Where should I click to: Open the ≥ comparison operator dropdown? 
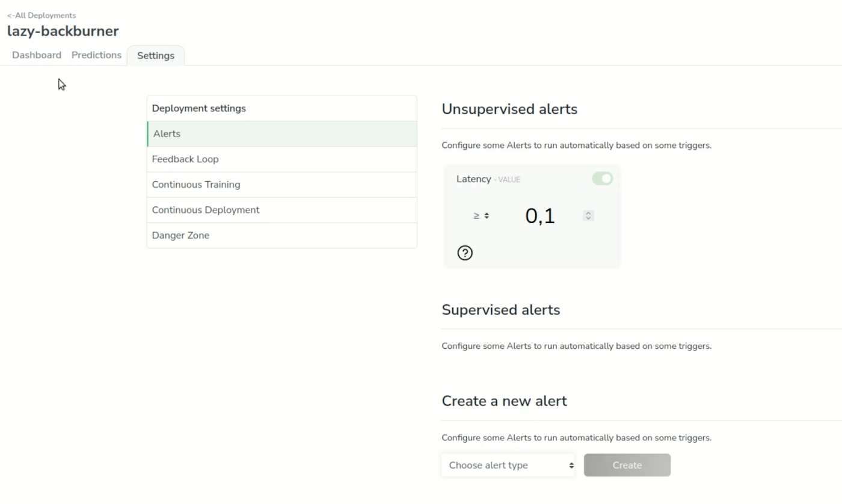tap(481, 215)
